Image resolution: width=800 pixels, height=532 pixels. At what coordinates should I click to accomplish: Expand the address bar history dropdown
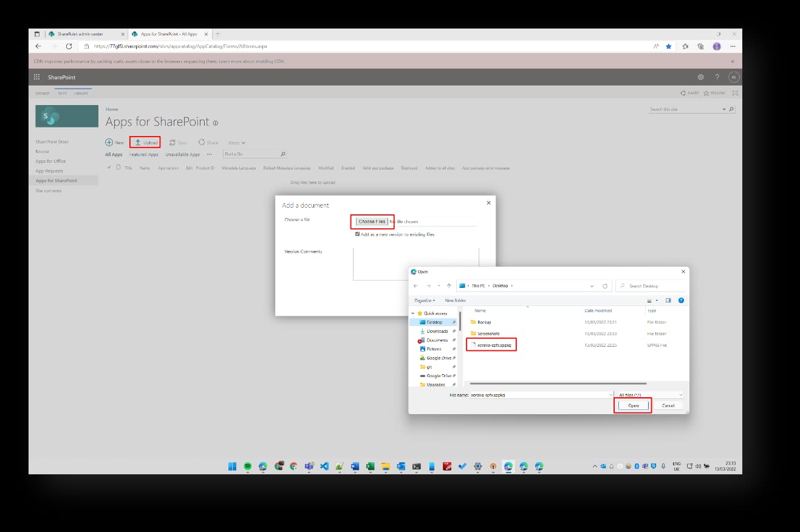[x=592, y=285]
